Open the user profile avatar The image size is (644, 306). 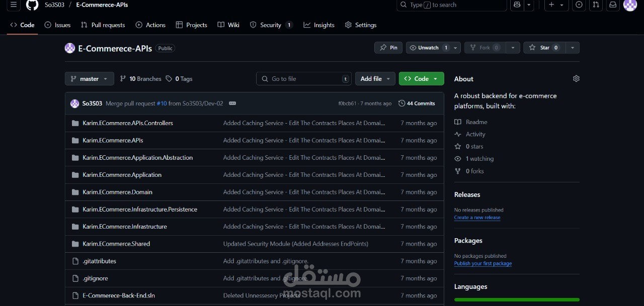click(630, 5)
